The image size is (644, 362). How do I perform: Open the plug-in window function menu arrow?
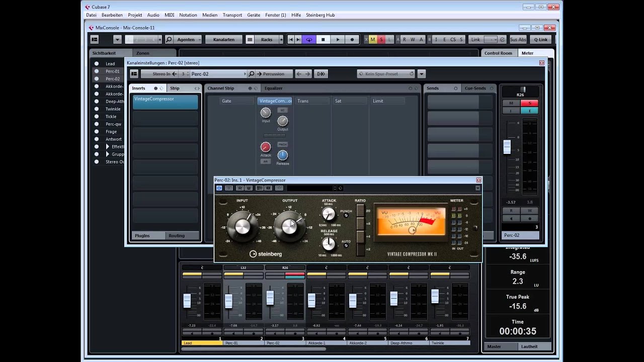477,188
